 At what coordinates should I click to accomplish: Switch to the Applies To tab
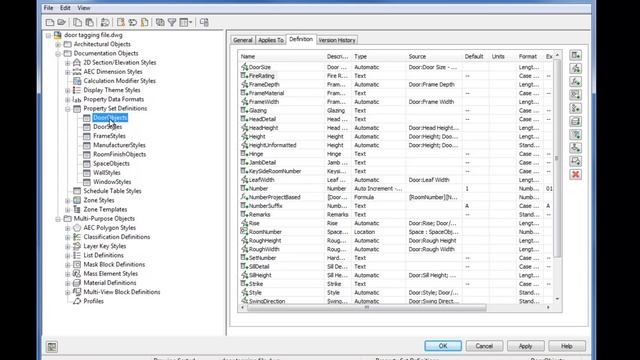[x=271, y=40]
